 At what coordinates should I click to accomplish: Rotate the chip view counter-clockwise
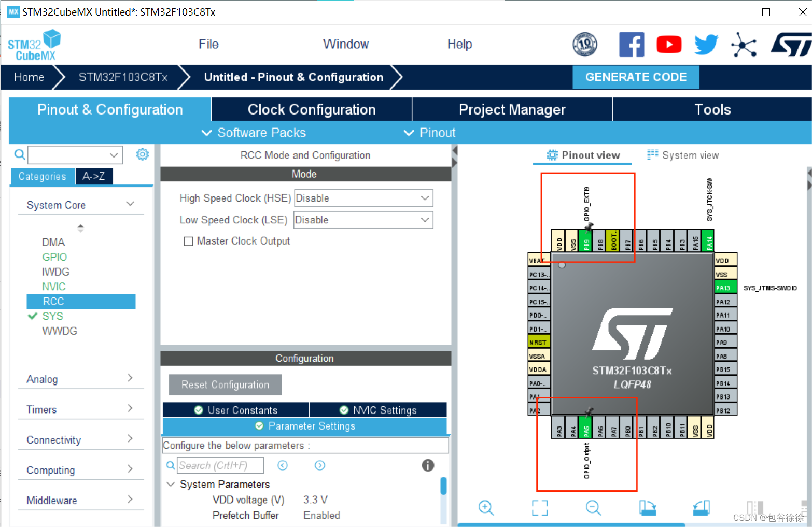pos(701,508)
